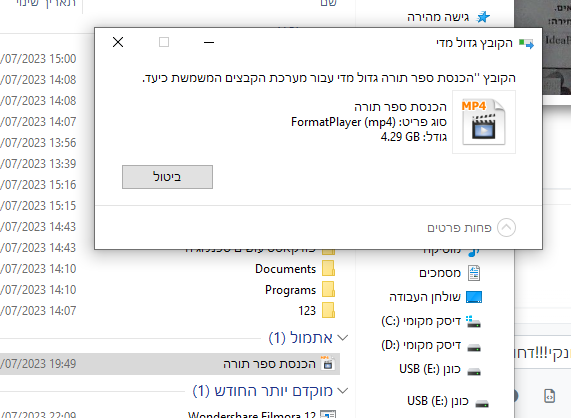Select second USB (E:) drive at bottom
571x418 pixels.
pos(448,401)
